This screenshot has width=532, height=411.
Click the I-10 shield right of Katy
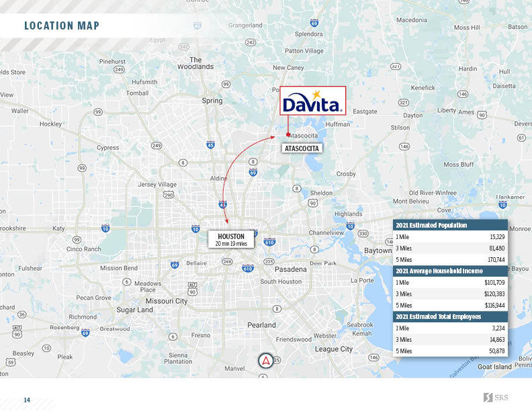105,228
